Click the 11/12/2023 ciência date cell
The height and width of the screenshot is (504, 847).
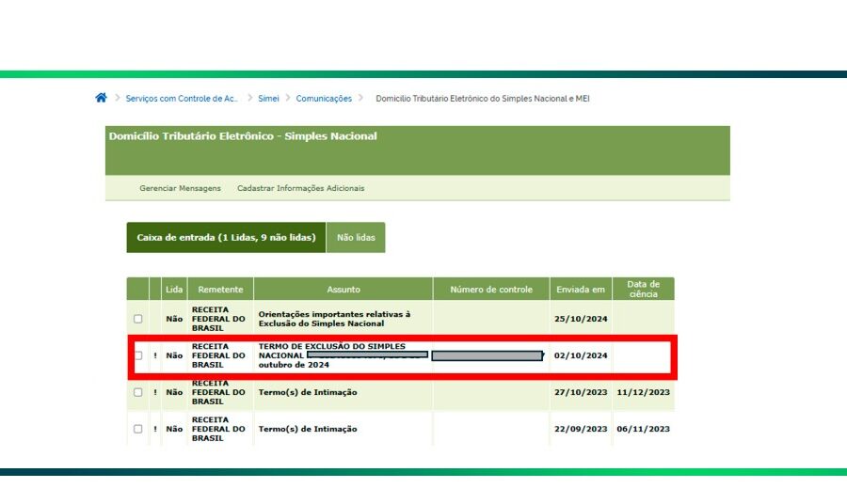pyautogui.click(x=644, y=392)
